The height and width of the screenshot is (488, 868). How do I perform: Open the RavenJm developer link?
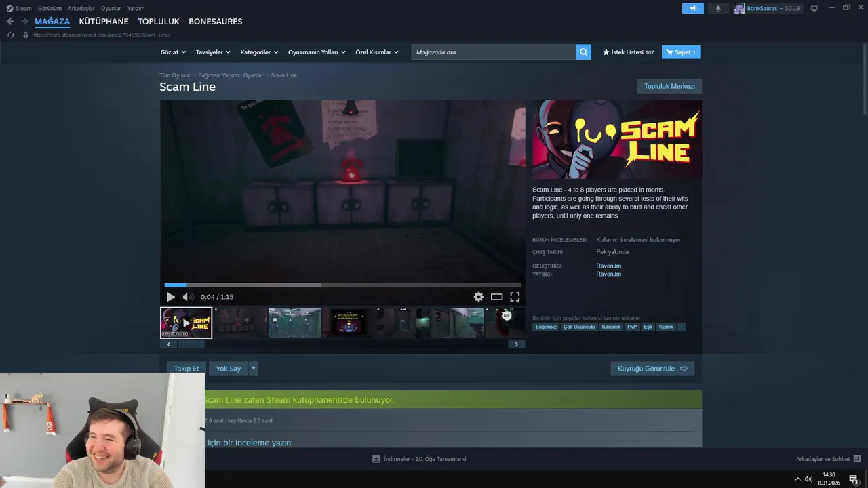click(x=608, y=266)
